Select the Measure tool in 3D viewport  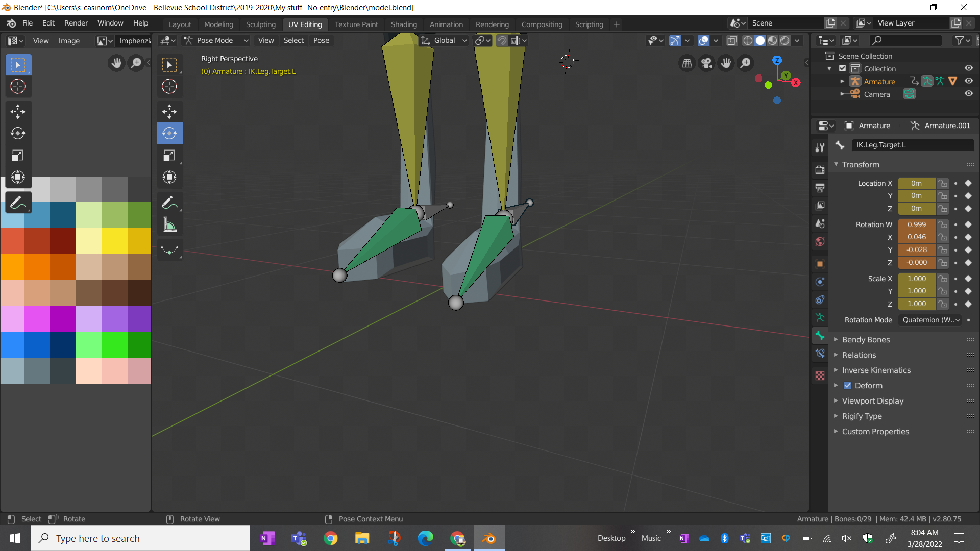click(x=169, y=224)
